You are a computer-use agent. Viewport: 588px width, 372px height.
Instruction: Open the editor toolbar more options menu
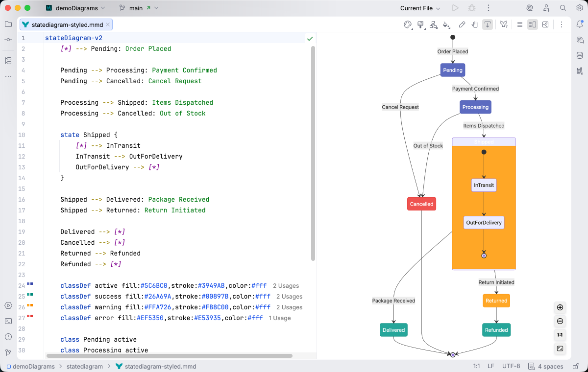(x=562, y=24)
